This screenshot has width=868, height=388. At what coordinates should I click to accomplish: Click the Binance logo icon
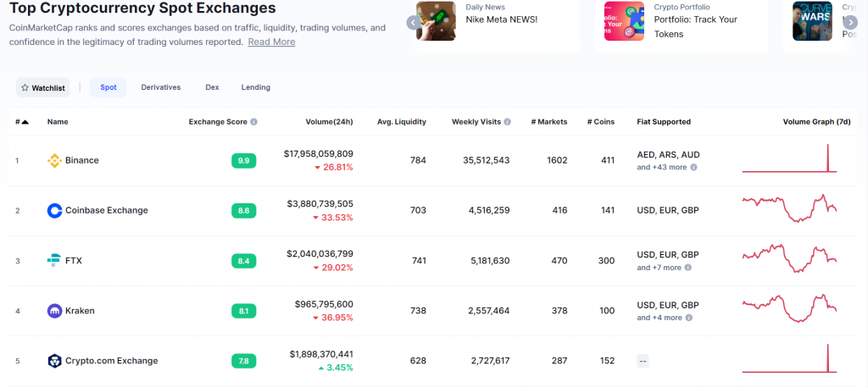tap(54, 160)
